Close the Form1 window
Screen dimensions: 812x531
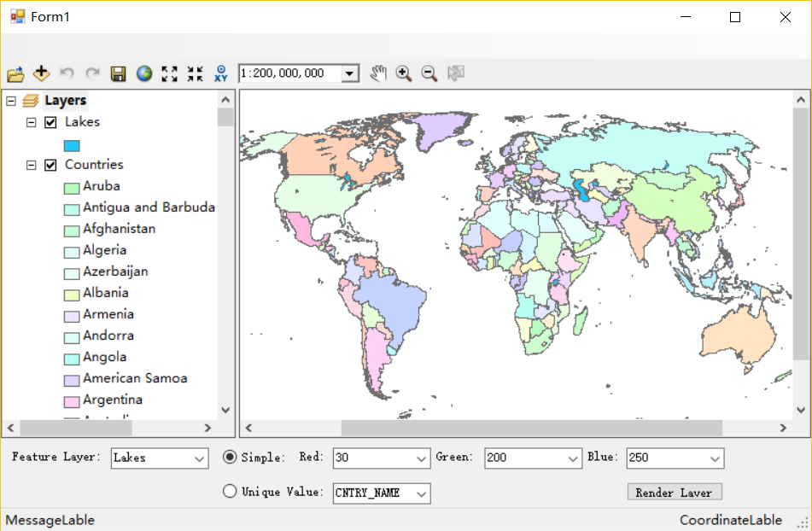coord(785,17)
